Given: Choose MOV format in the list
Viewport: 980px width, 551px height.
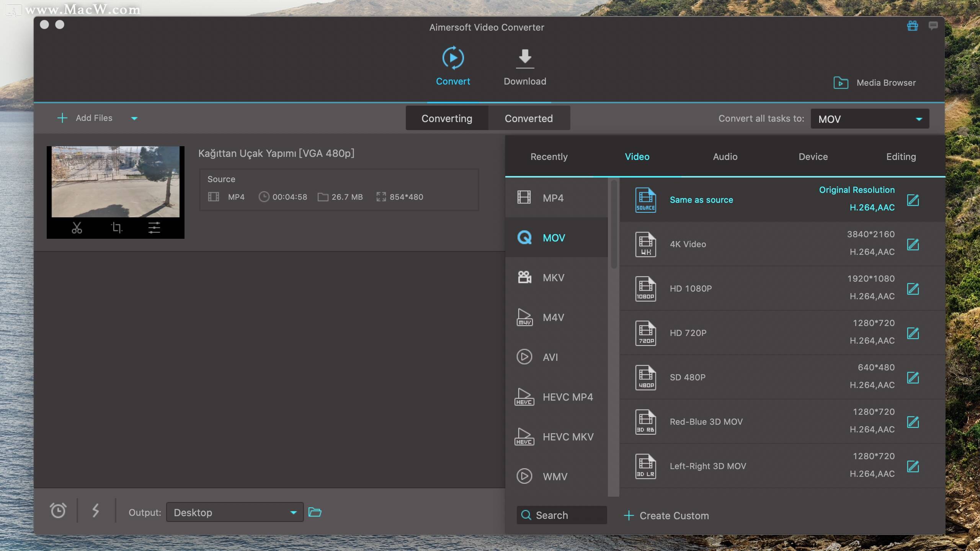Looking at the screenshot, I should (x=556, y=238).
